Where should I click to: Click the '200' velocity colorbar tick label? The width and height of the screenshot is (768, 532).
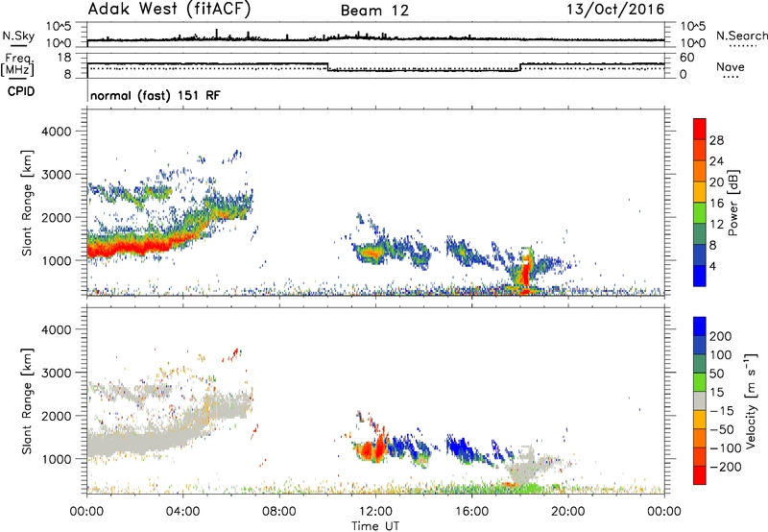pyautogui.click(x=721, y=336)
